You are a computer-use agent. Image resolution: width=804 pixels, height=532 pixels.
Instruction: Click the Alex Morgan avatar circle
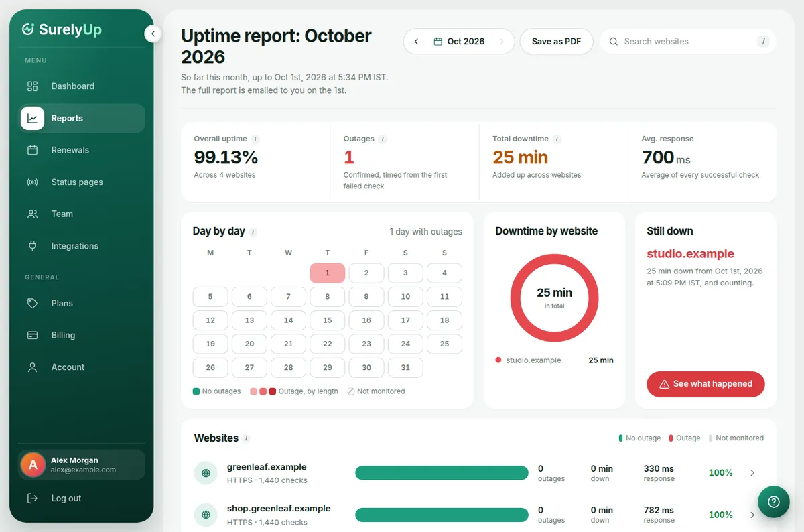(33, 464)
